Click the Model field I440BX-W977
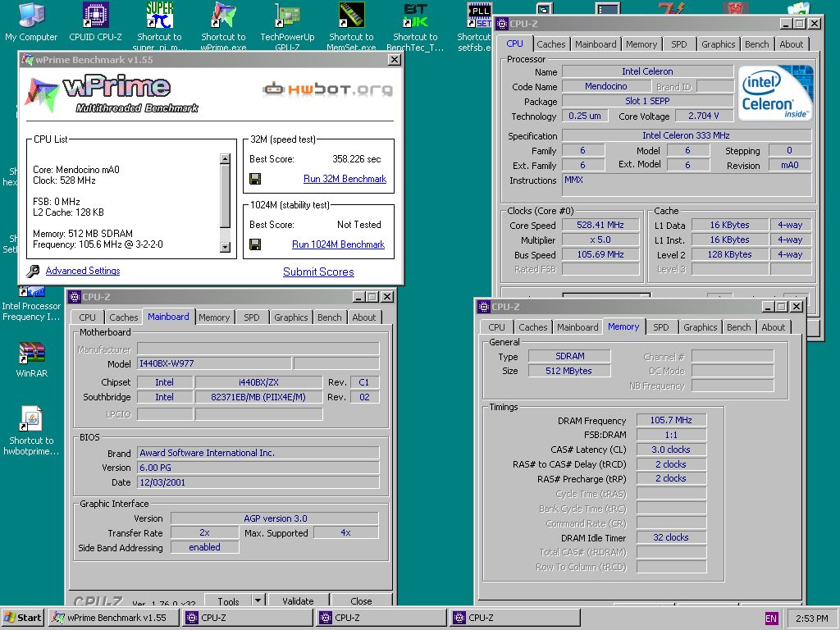The height and width of the screenshot is (630, 840). click(214, 363)
